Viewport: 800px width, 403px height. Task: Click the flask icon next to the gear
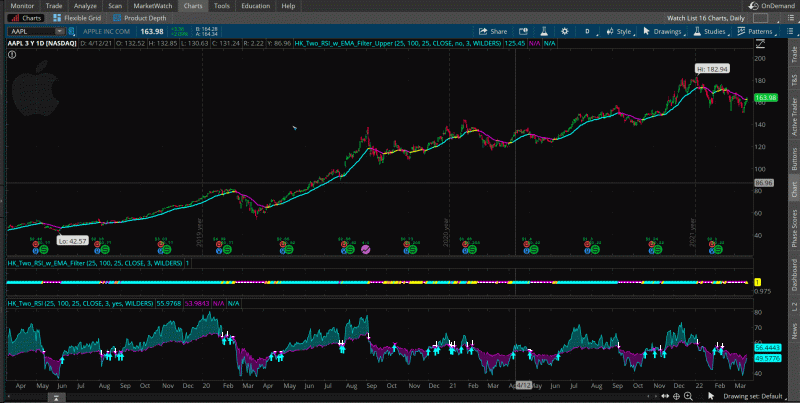tap(544, 31)
